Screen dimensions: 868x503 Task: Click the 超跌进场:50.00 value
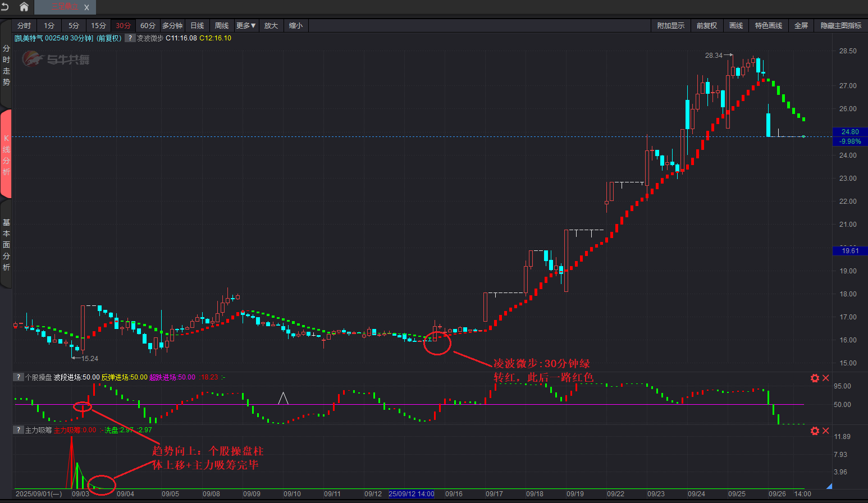click(172, 377)
